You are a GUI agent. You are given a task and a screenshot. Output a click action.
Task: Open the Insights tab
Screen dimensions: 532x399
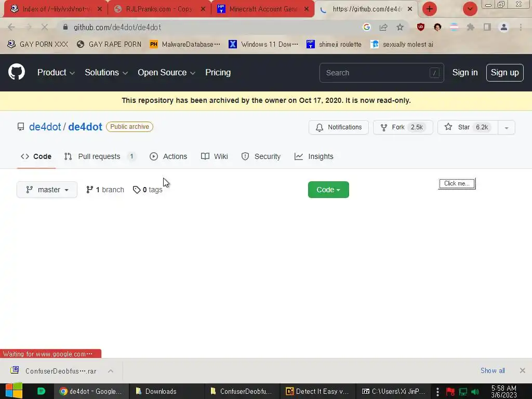314,156
